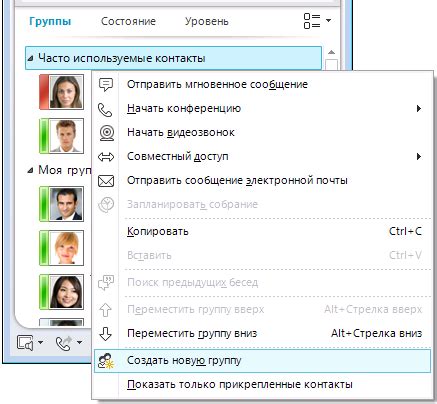Choose Отправить сообщение электронной почты
Screen dimensions: 437x404
click(x=262, y=180)
